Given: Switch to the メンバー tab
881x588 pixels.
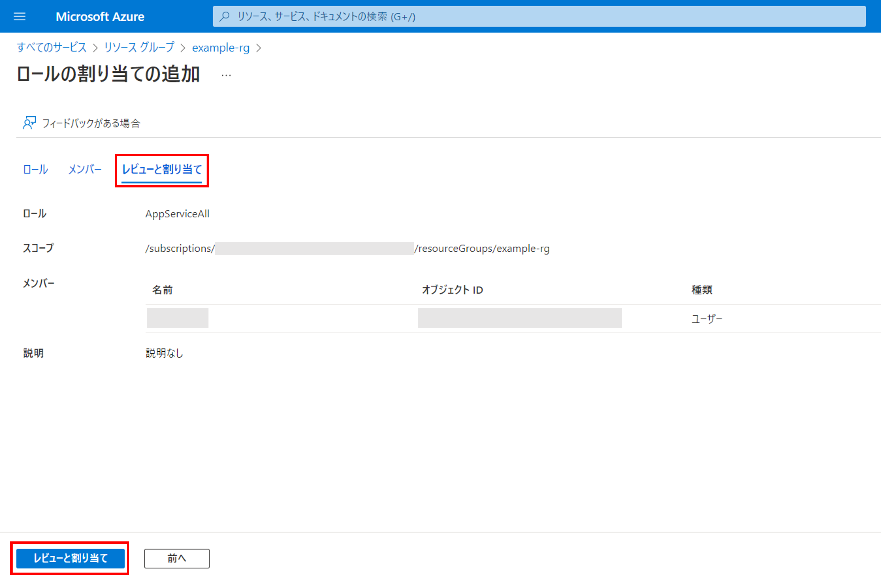Looking at the screenshot, I should 84,169.
